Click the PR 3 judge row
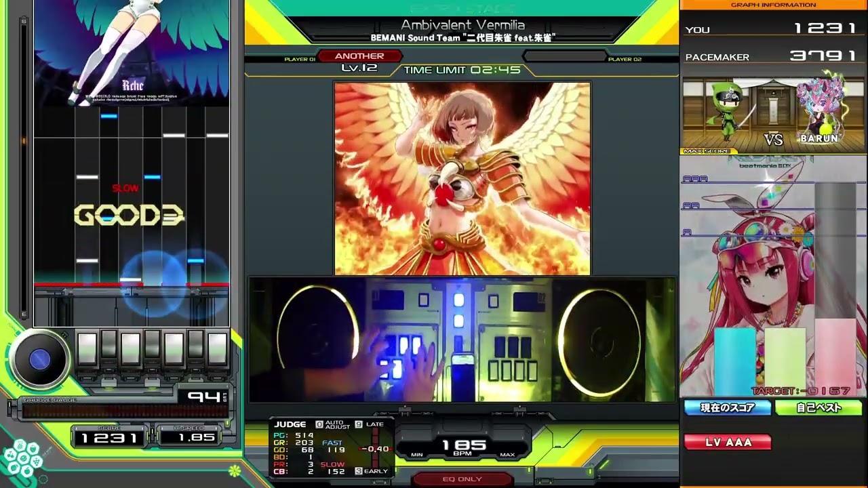Viewport: 868px width, 488px height. [x=294, y=464]
